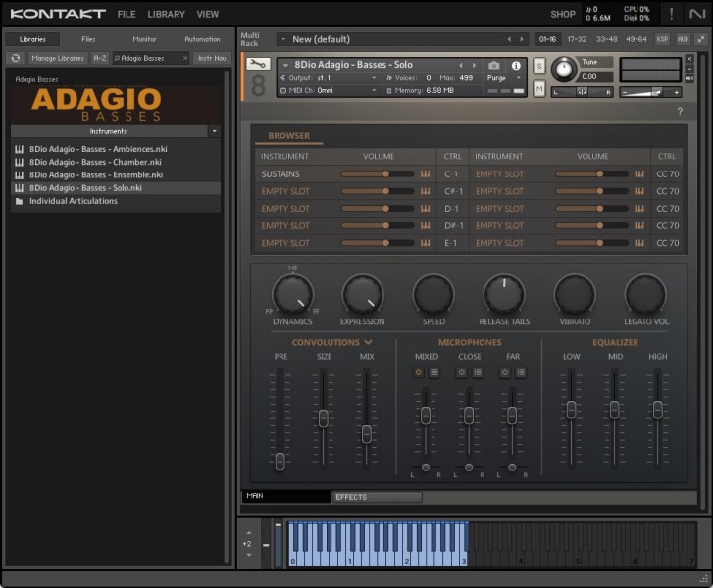Screen dimensions: 713x588
Task: Click the refresh libraries icon
Action: tap(16, 58)
